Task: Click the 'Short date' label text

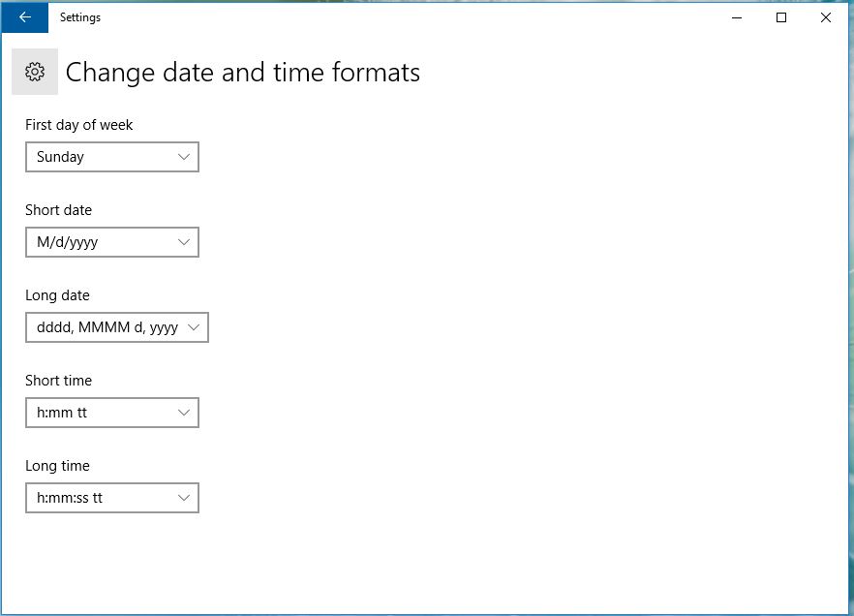Action: pos(58,210)
